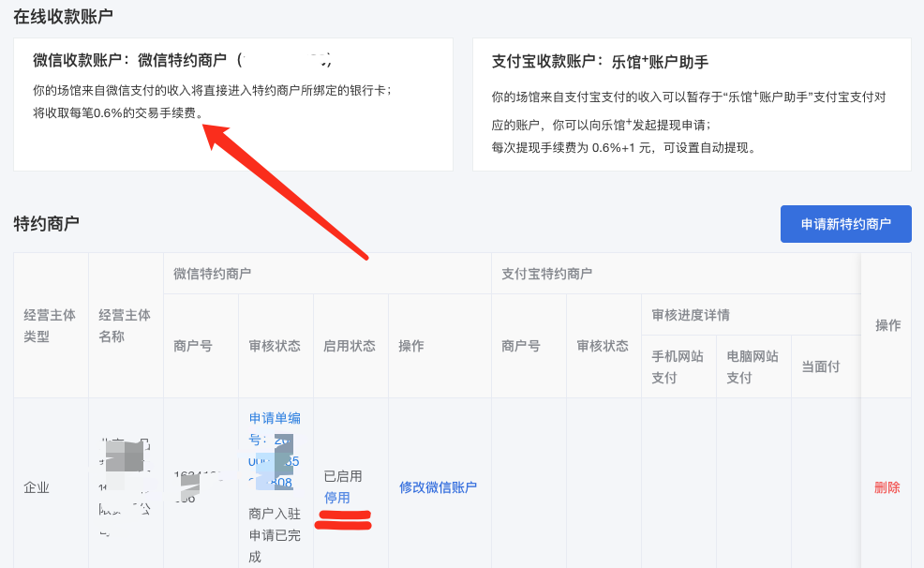Select the 企业 entity type cell
This screenshot has width=924, height=568.
tap(37, 487)
